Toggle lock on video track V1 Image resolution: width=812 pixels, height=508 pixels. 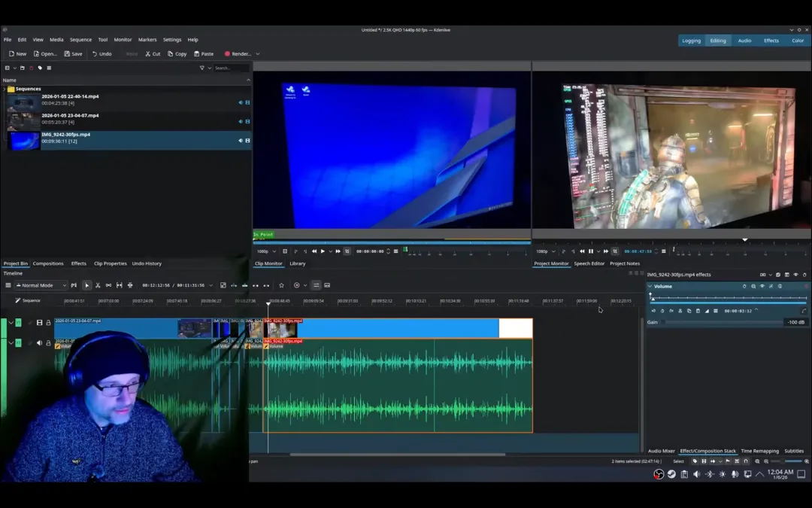[x=48, y=323]
